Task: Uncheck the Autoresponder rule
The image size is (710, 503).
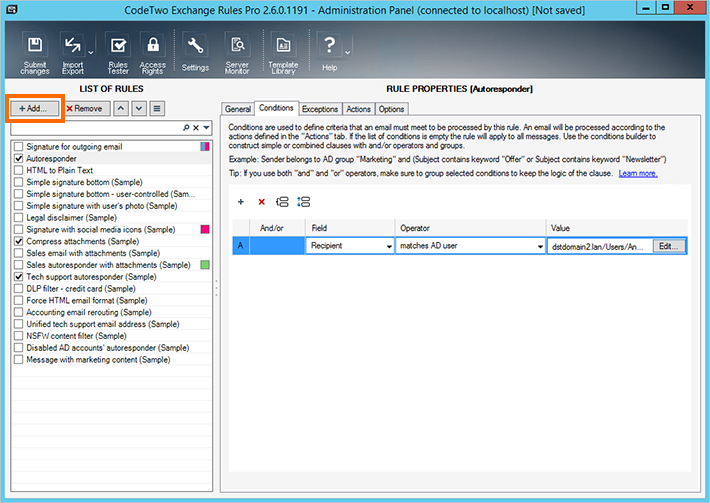Action: tap(19, 158)
